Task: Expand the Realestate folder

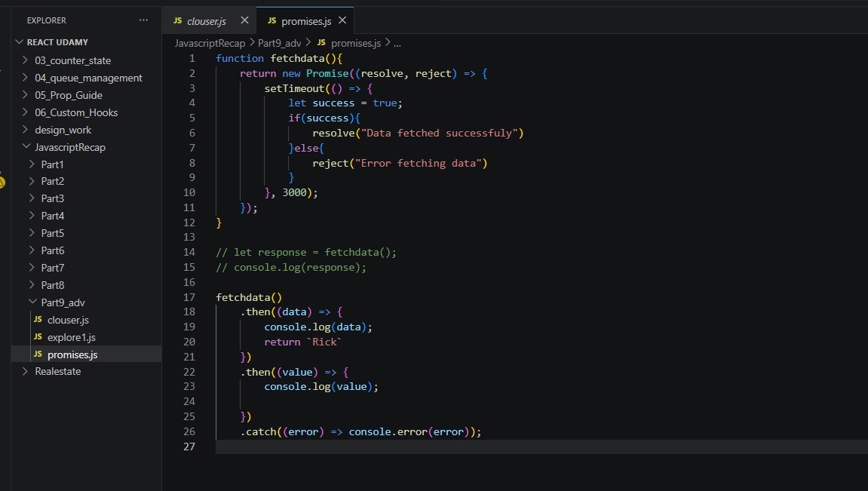Action: click(x=57, y=371)
